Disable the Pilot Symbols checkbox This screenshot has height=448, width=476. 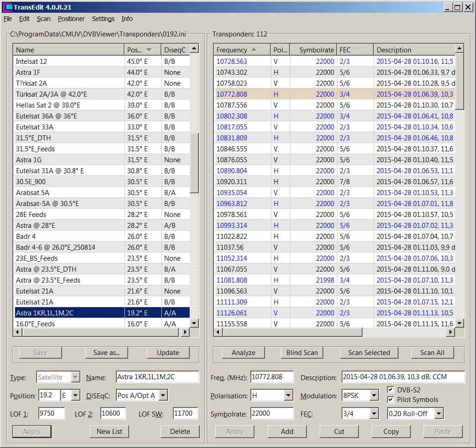pos(390,400)
